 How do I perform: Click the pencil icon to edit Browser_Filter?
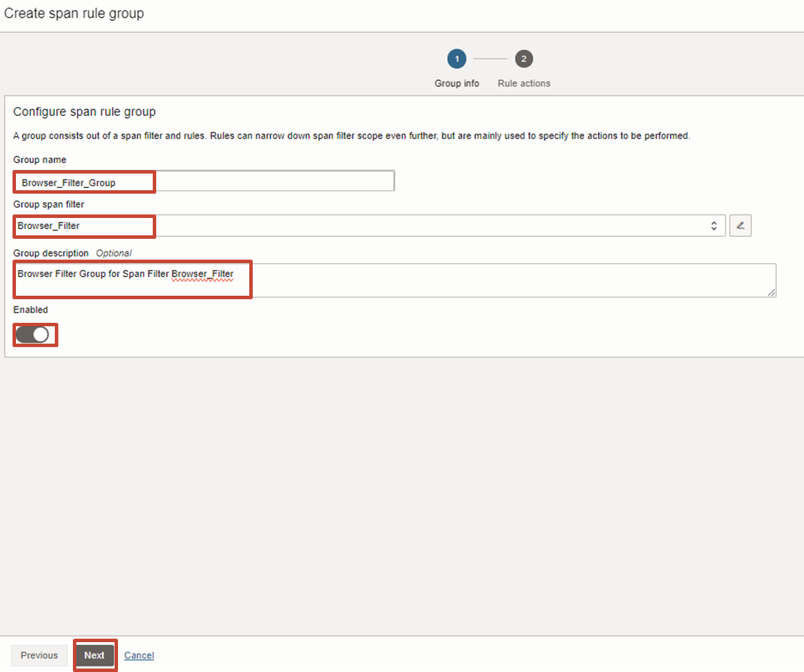tap(740, 225)
